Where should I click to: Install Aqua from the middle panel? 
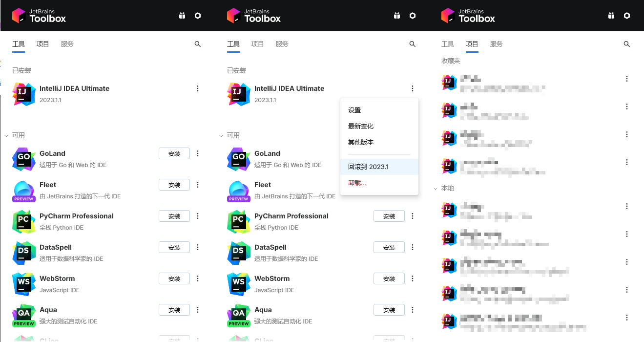pos(389,310)
